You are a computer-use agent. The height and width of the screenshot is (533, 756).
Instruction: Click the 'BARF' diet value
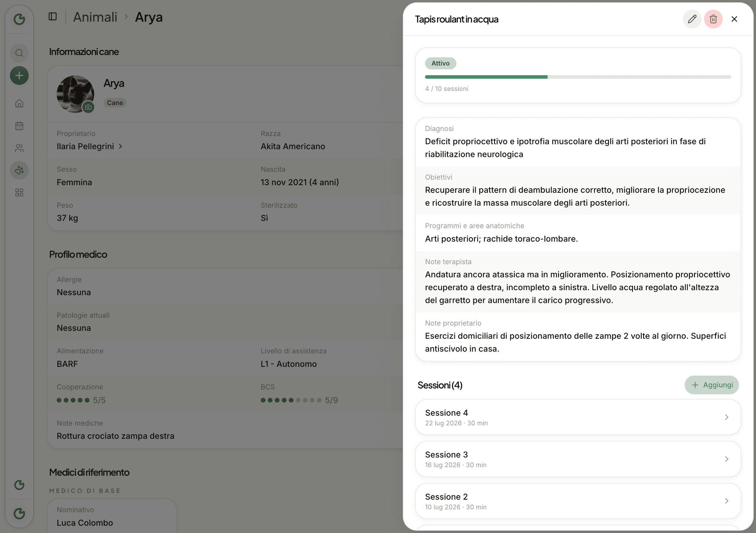click(67, 364)
